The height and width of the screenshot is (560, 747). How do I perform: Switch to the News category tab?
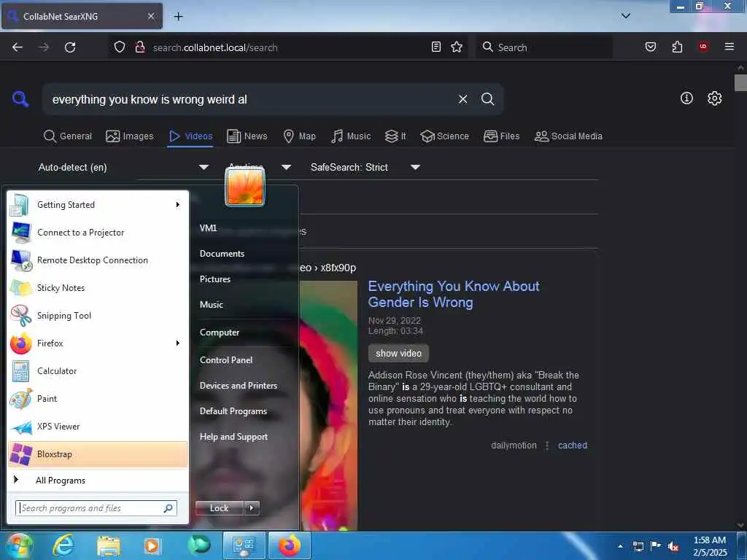pyautogui.click(x=247, y=136)
